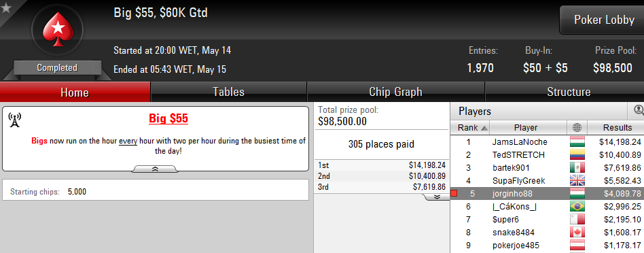Expand the prize payouts list
Image resolution: width=644 pixels, height=253 pixels.
pyautogui.click(x=437, y=197)
